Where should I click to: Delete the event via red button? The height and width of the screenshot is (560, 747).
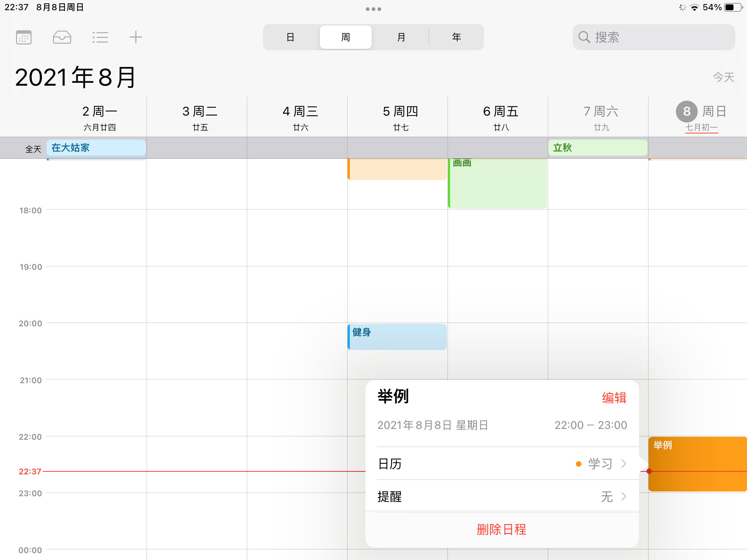point(502,529)
